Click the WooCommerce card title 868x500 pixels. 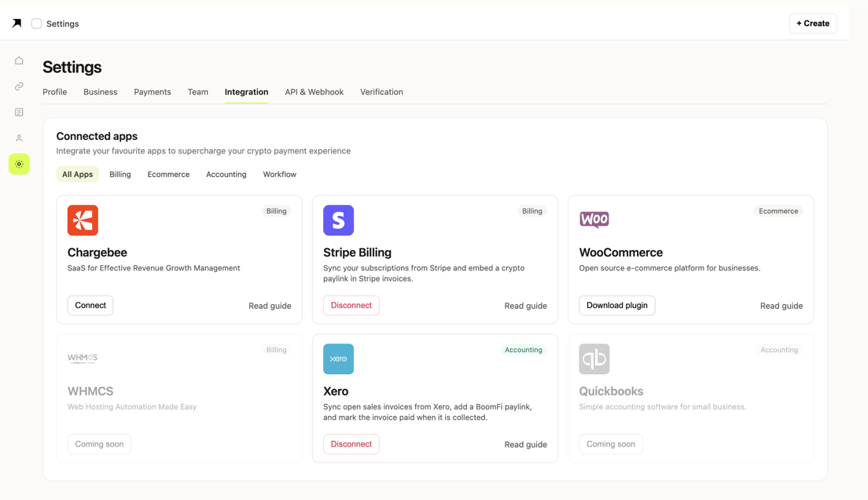click(620, 252)
